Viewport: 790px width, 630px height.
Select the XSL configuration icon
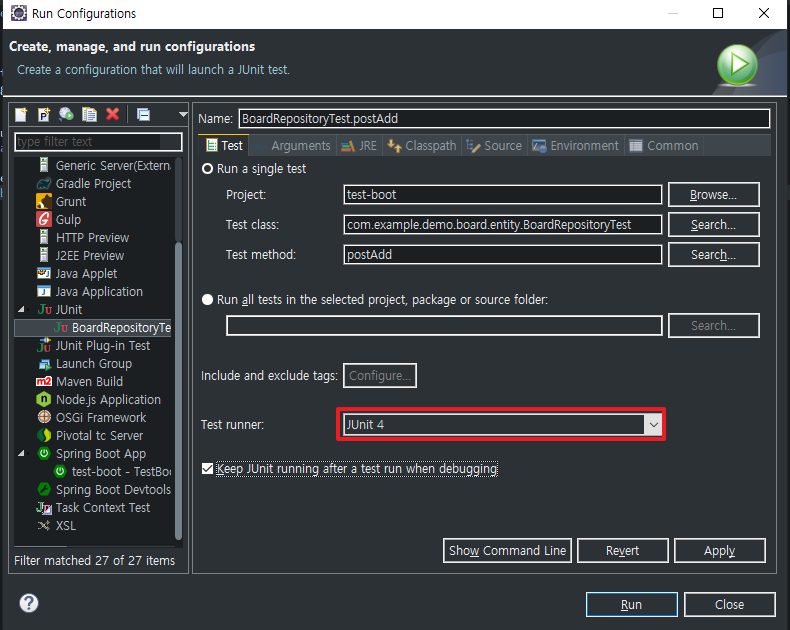tap(44, 526)
